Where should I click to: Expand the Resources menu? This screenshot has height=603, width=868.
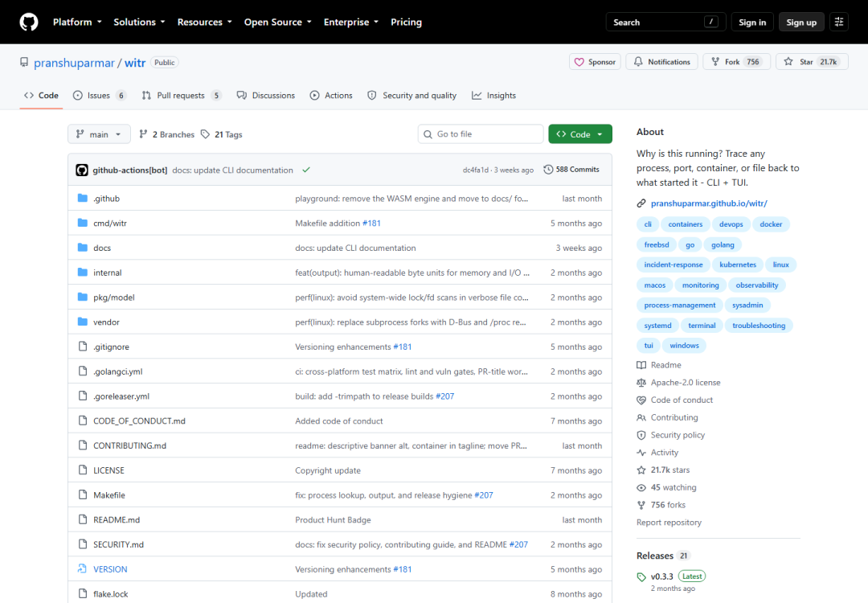[x=204, y=23]
